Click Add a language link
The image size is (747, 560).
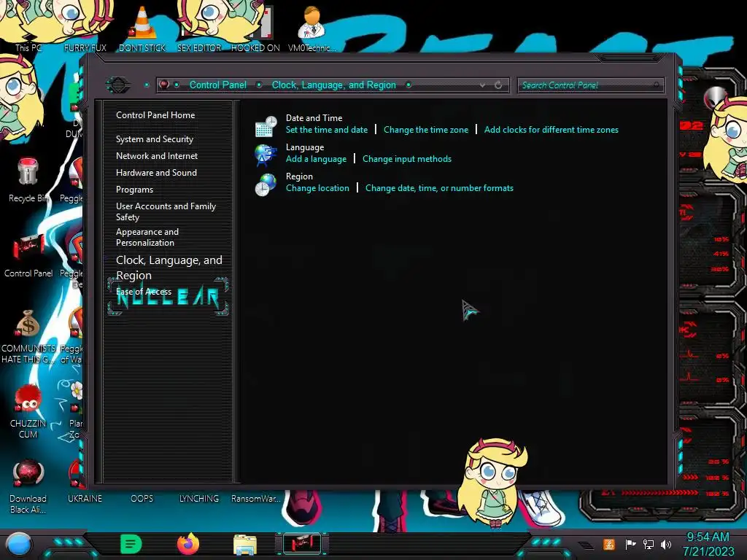pos(316,159)
